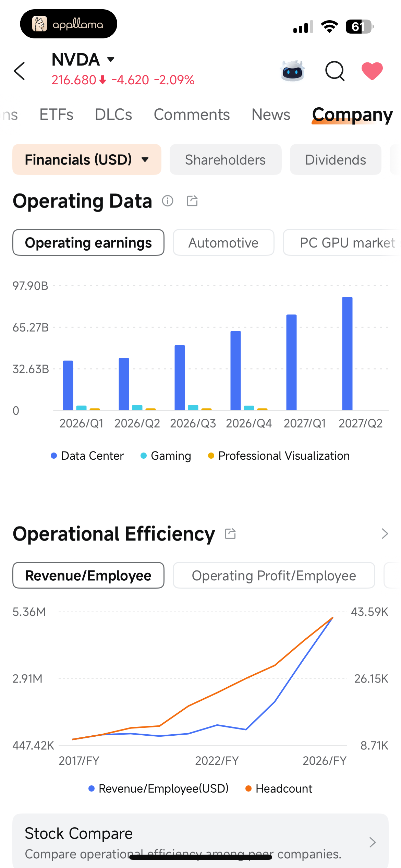Tap the Wi-Fi status icon
This screenshot has width=401, height=868.
pos(329,27)
